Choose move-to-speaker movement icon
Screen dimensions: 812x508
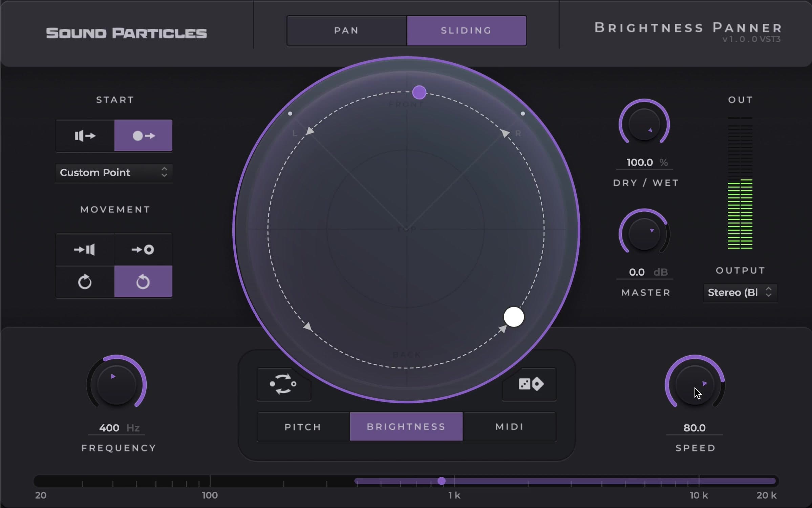85,250
